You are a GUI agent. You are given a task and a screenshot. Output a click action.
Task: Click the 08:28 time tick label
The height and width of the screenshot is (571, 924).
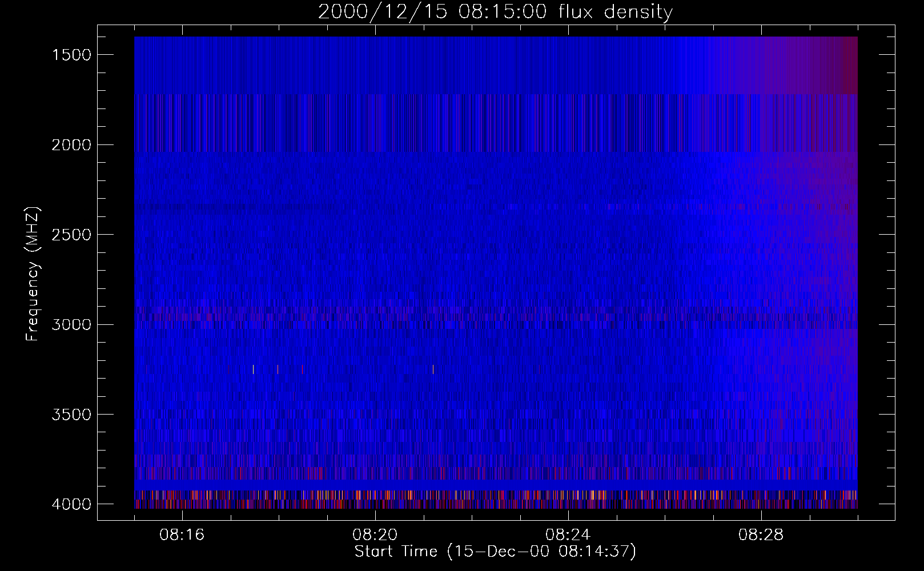(x=761, y=535)
